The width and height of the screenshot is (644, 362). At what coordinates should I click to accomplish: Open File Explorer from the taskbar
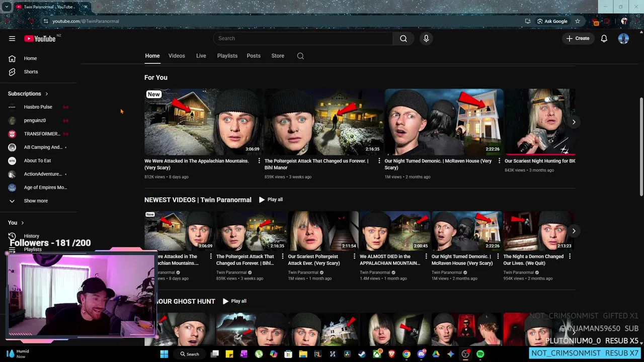click(303, 354)
